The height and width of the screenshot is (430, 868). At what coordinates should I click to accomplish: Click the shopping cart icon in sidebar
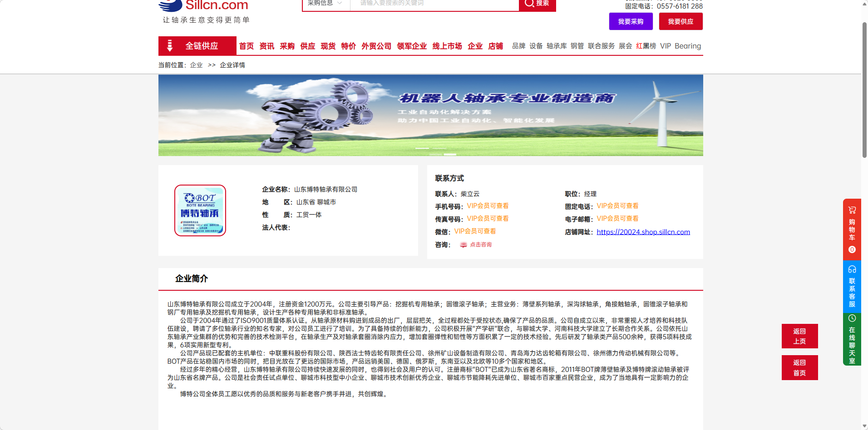(852, 210)
